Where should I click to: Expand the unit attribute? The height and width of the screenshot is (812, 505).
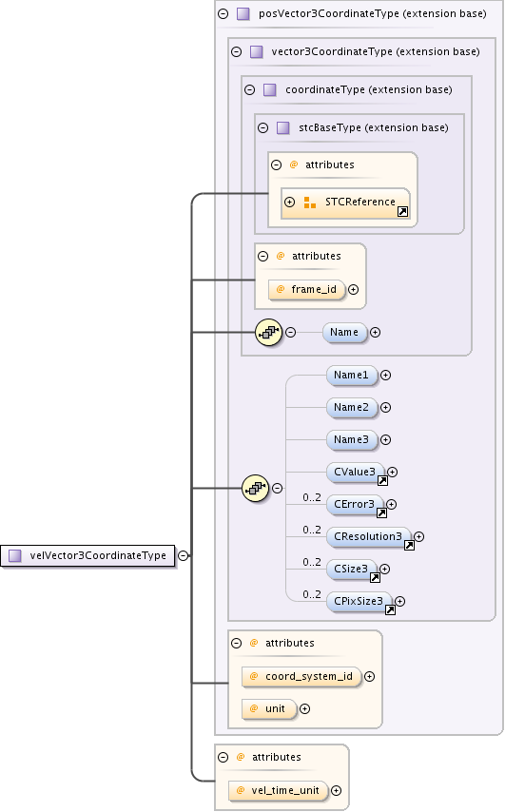(x=305, y=709)
